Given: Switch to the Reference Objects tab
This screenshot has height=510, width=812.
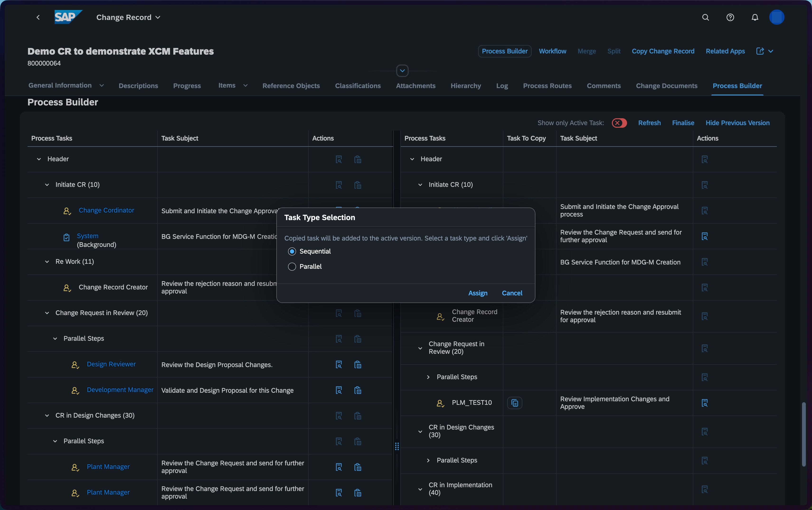Looking at the screenshot, I should 291,86.
